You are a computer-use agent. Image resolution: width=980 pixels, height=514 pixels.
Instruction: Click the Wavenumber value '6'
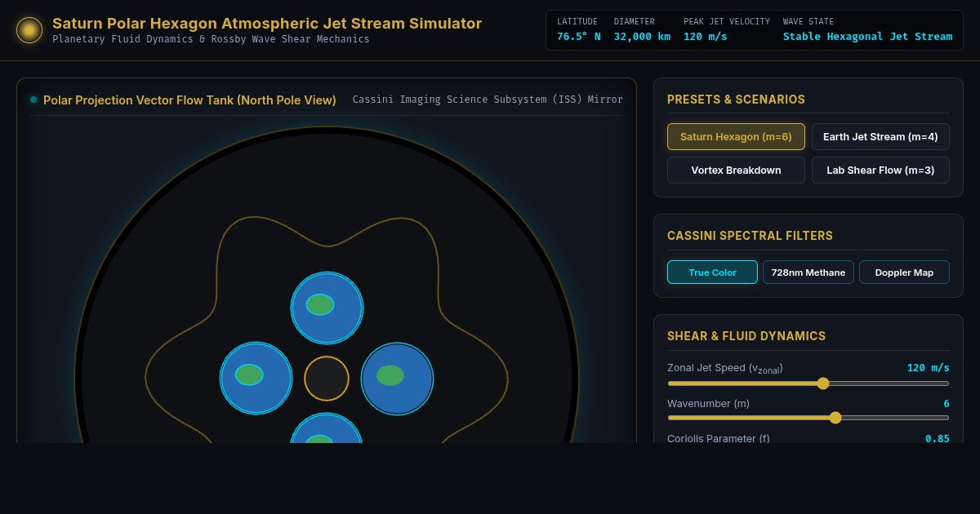947,404
